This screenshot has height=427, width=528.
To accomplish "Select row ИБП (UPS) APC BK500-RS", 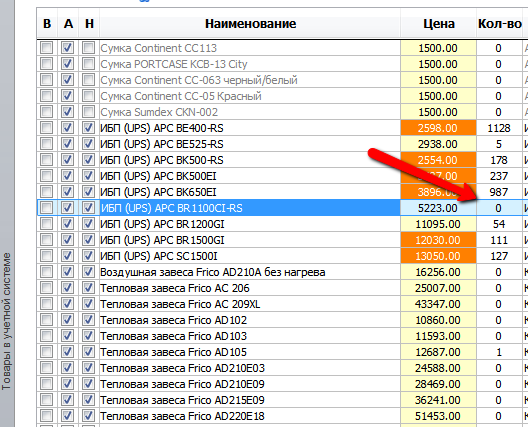I will (250, 160).
